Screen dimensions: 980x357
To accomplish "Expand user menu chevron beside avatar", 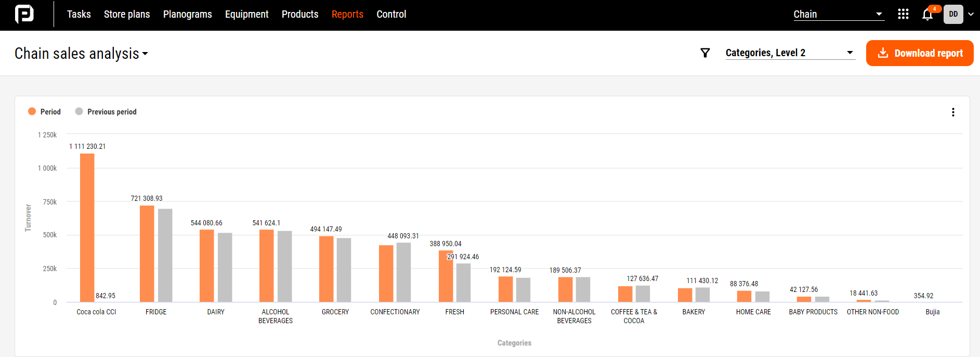I will pyautogui.click(x=971, y=15).
